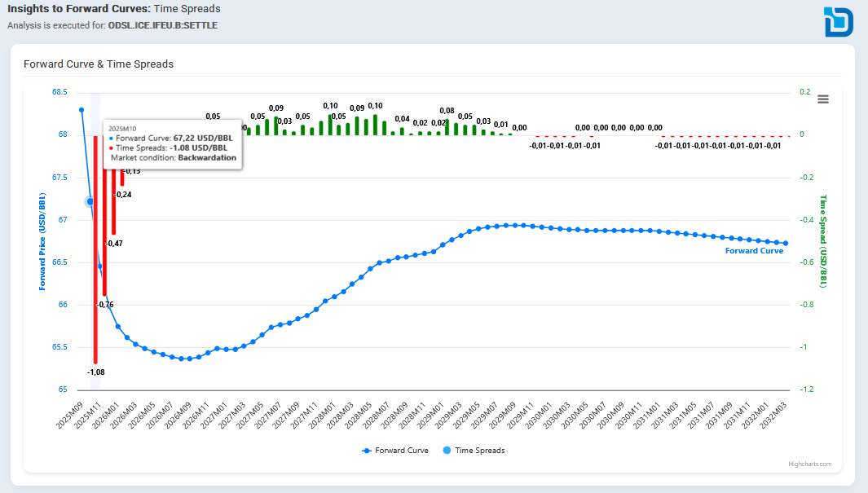Click the red -1,08 spread bar
The image size is (868, 493).
pyautogui.click(x=96, y=249)
